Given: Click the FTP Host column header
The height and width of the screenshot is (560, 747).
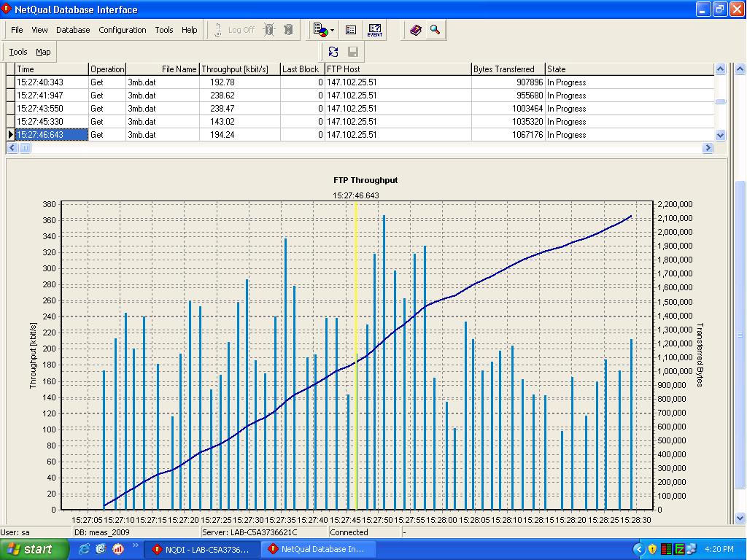Looking at the screenshot, I should click(x=398, y=69).
